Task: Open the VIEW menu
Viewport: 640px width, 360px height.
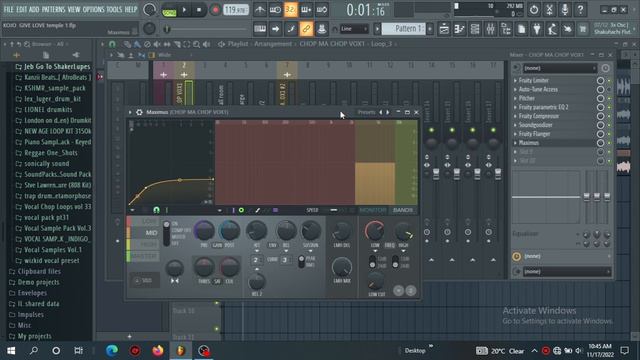Action: coord(74,9)
